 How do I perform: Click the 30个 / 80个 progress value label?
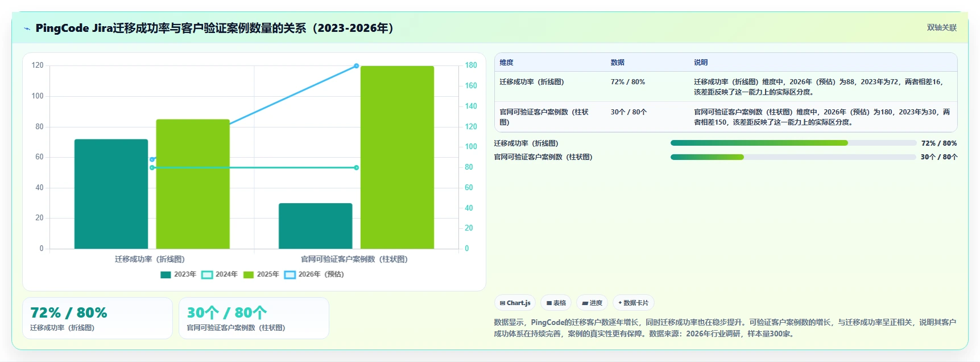coord(939,157)
